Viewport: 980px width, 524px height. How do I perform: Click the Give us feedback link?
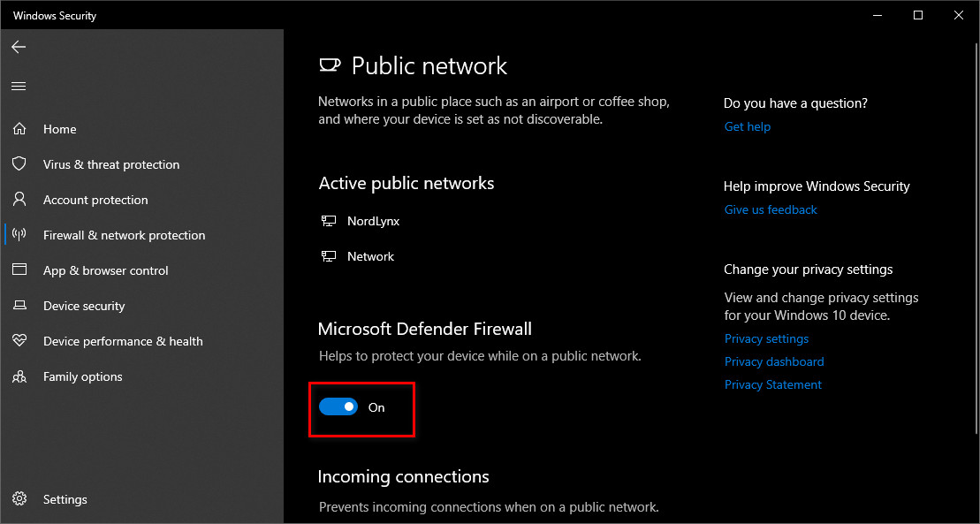click(x=771, y=209)
